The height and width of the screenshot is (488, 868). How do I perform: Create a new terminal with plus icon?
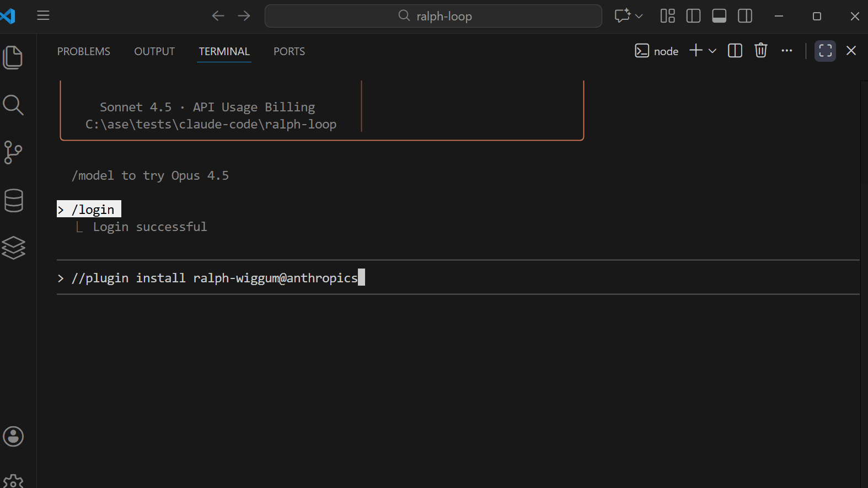696,51
